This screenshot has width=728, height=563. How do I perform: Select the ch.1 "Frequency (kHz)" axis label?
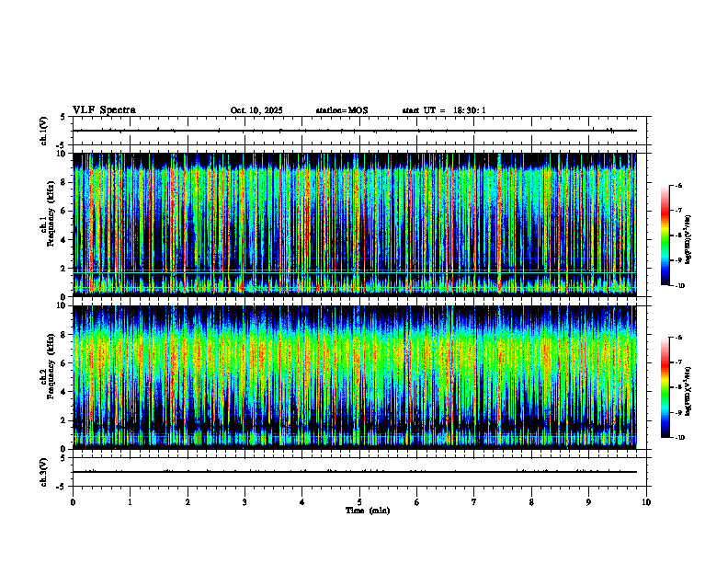(51, 213)
